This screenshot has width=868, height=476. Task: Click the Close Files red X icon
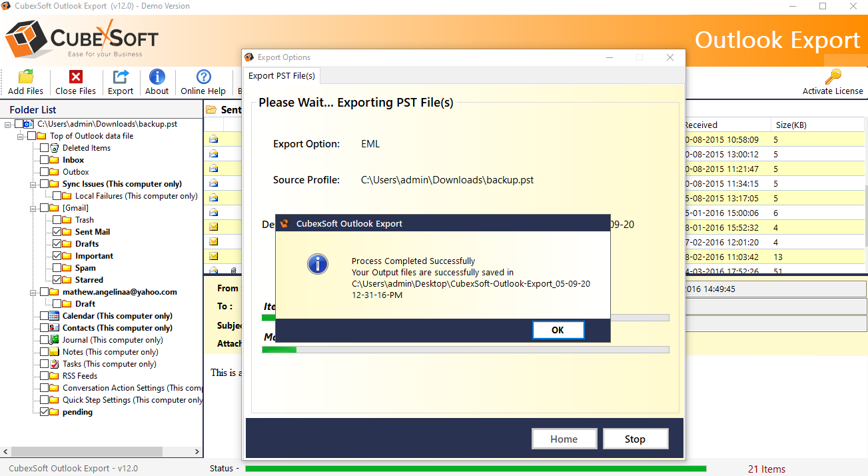(x=76, y=77)
